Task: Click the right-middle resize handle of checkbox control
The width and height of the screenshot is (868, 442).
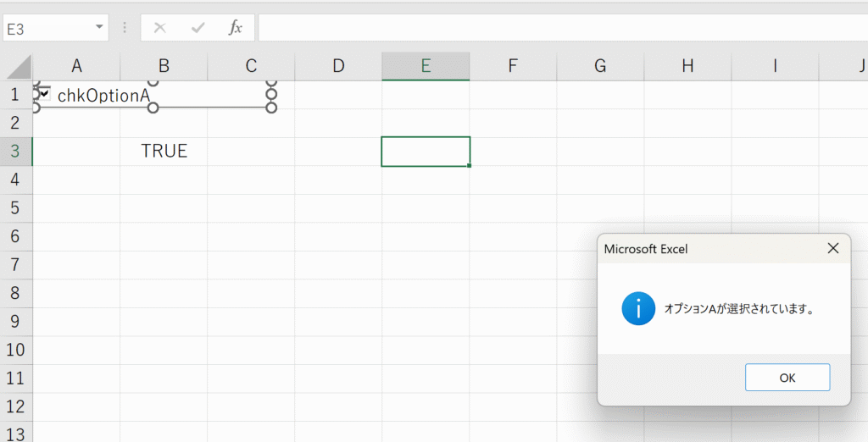Action: pos(271,94)
